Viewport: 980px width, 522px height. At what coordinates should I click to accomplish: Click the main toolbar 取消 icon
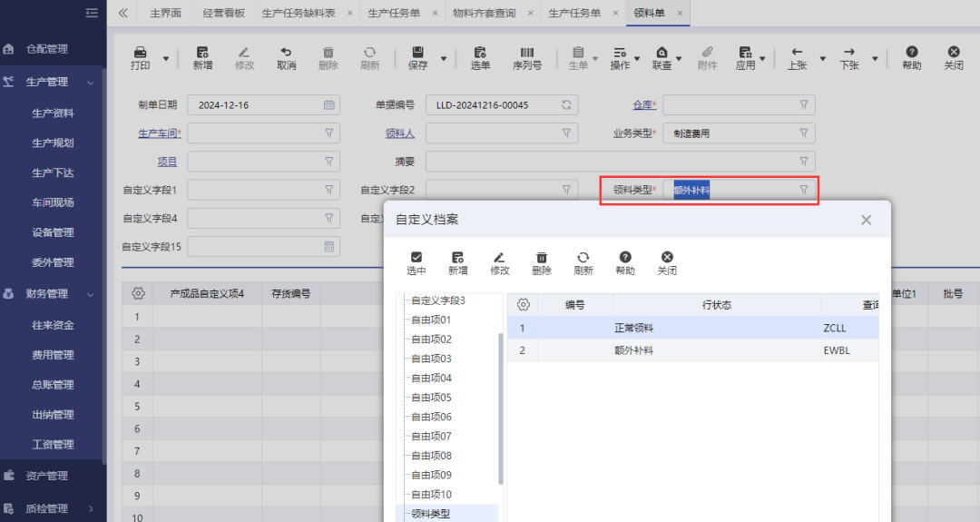tap(286, 52)
